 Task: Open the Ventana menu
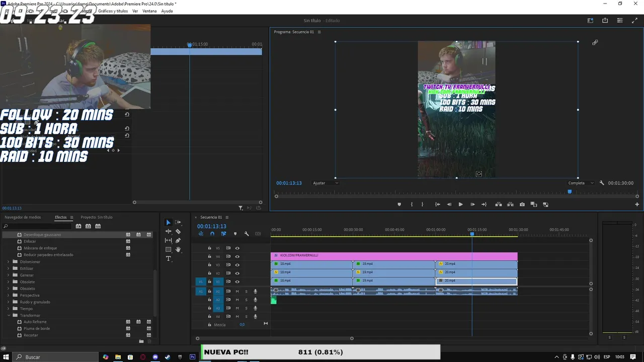coord(149,11)
